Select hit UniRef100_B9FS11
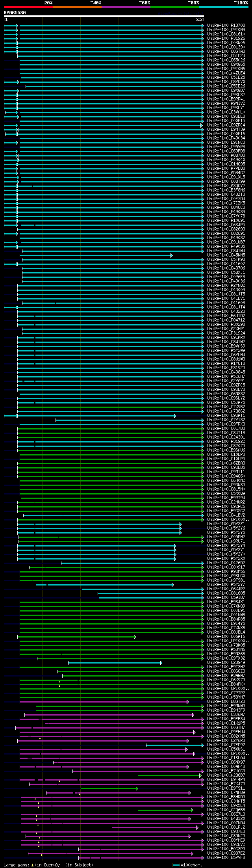The height and width of the screenshot is (868, 252). pos(226,788)
